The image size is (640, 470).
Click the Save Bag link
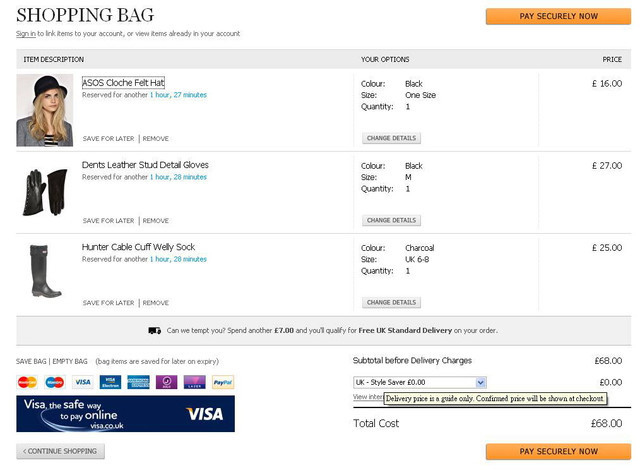[31, 361]
